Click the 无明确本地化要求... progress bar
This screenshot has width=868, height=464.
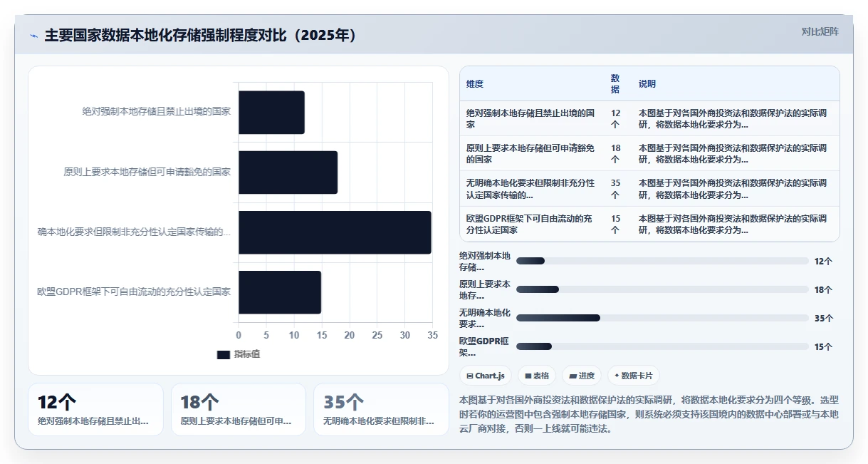[x=662, y=318]
